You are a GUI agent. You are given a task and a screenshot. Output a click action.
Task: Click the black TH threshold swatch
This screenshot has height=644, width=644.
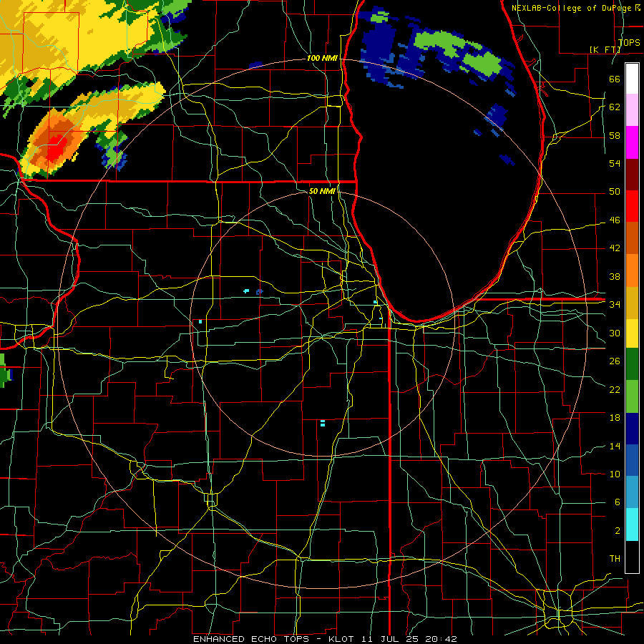tap(632, 557)
